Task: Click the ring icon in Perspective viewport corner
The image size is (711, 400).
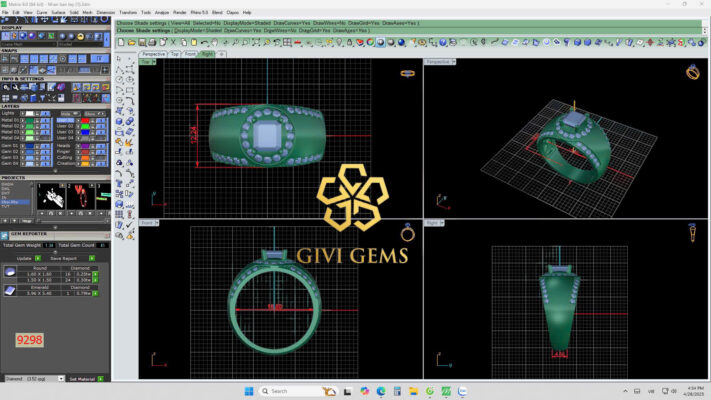Action: [x=692, y=72]
